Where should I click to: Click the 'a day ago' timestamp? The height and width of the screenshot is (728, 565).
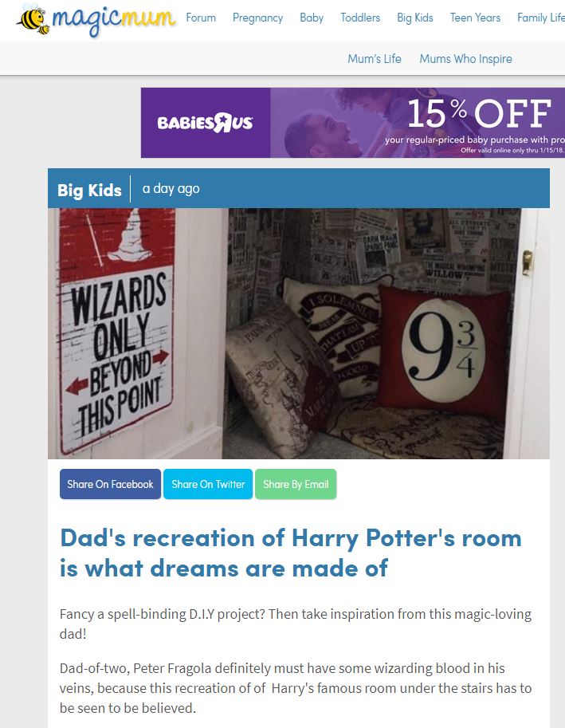pos(171,188)
